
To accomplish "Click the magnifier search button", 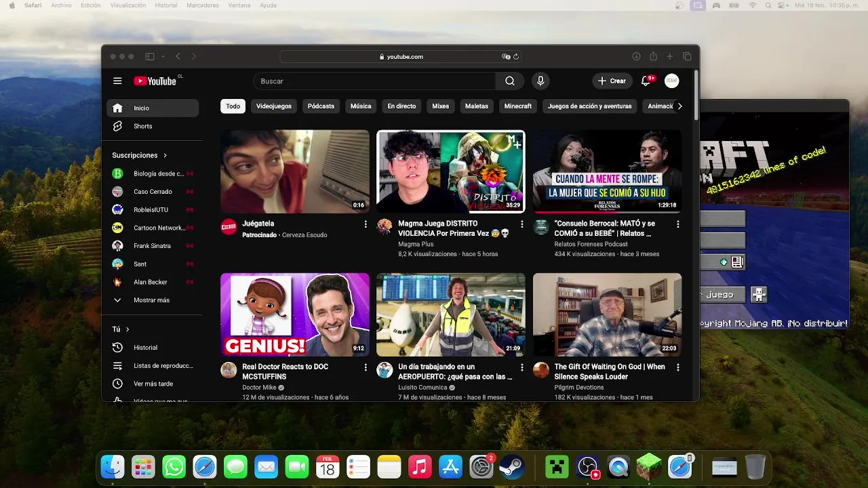I will pos(509,81).
